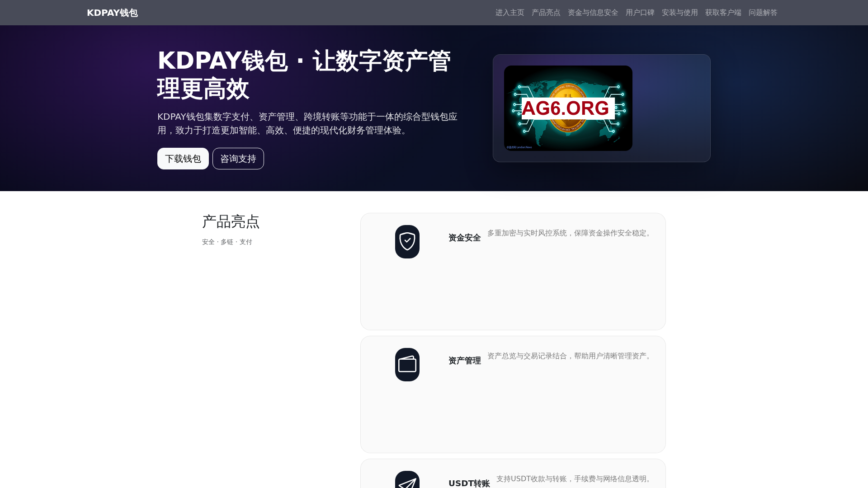Open the 进入主页 nav item
The width and height of the screenshot is (868, 488).
pos(509,13)
